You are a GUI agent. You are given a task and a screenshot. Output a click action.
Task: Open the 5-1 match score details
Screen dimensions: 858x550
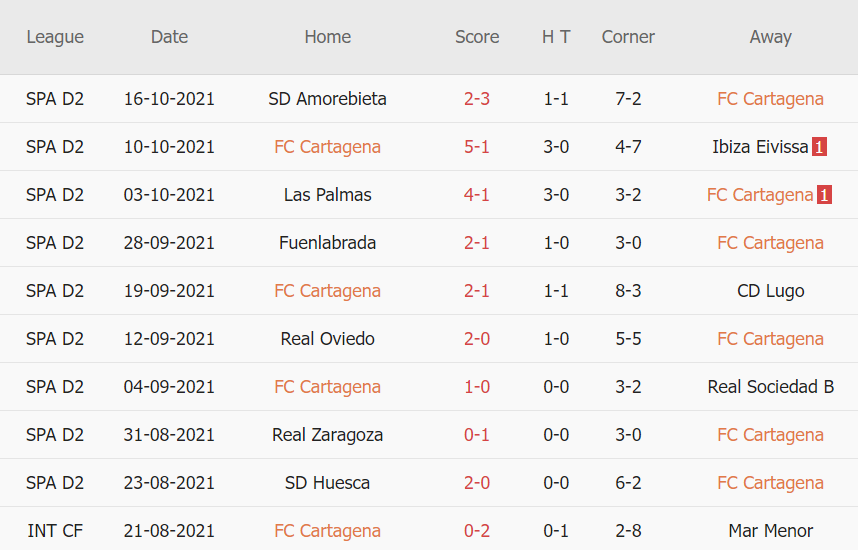pos(477,147)
